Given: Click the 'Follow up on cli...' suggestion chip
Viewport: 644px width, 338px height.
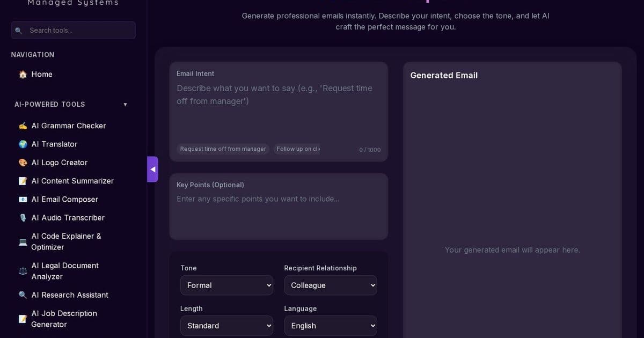Looking at the screenshot, I should click(x=297, y=149).
